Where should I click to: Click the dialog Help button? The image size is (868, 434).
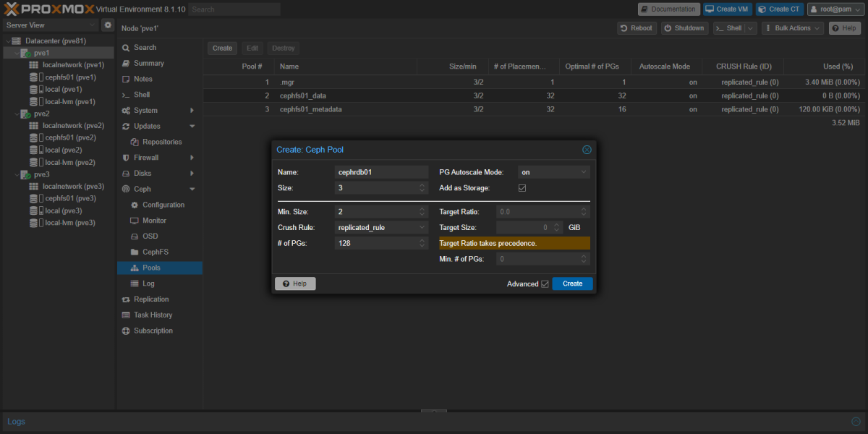[x=295, y=284]
